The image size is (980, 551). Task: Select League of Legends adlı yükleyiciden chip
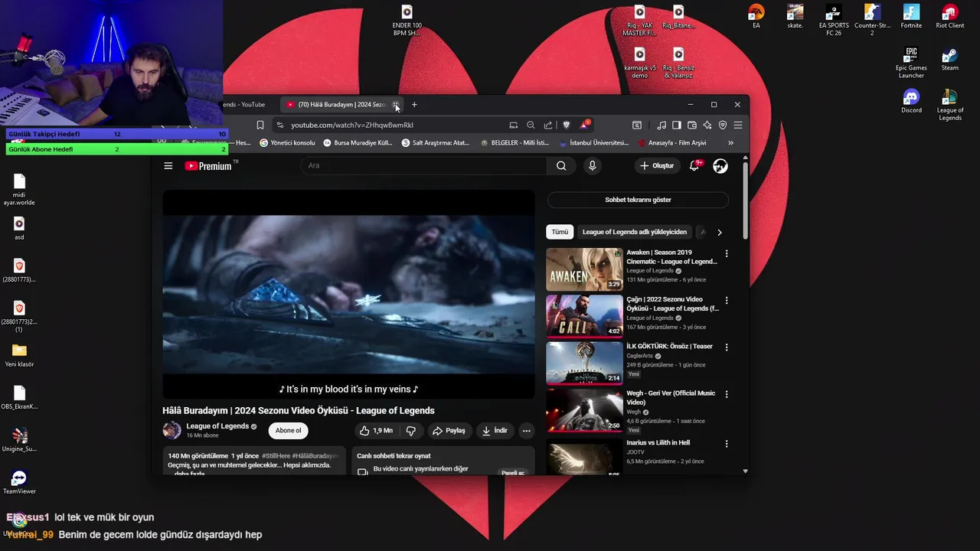point(635,232)
